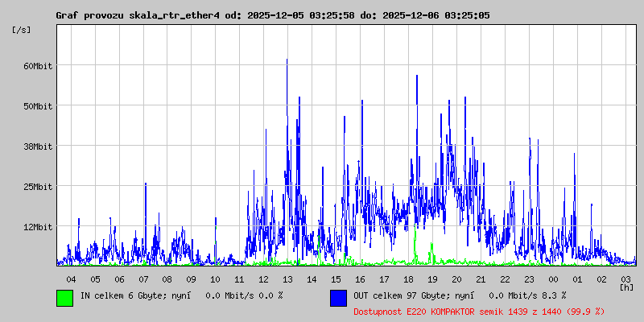Viewport: 644px width, 322px height.
Task: Click the '02' hour label on the x-axis
Action: tap(601, 279)
